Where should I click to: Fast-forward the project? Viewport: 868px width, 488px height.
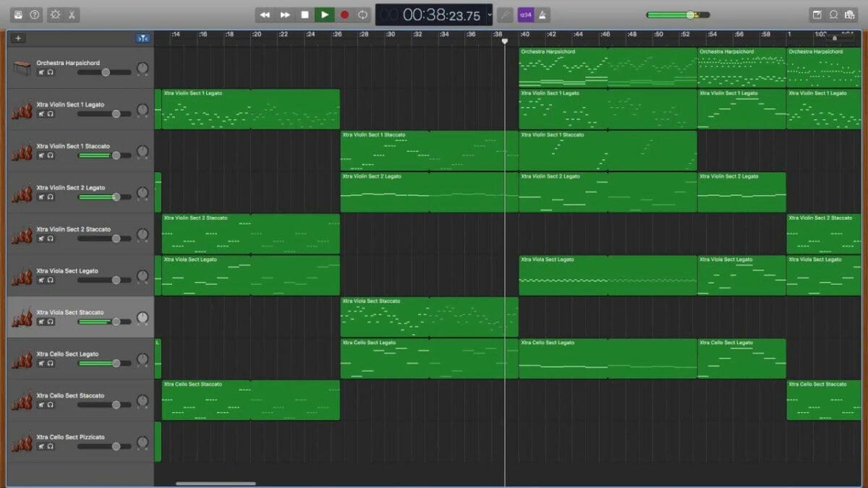click(285, 14)
